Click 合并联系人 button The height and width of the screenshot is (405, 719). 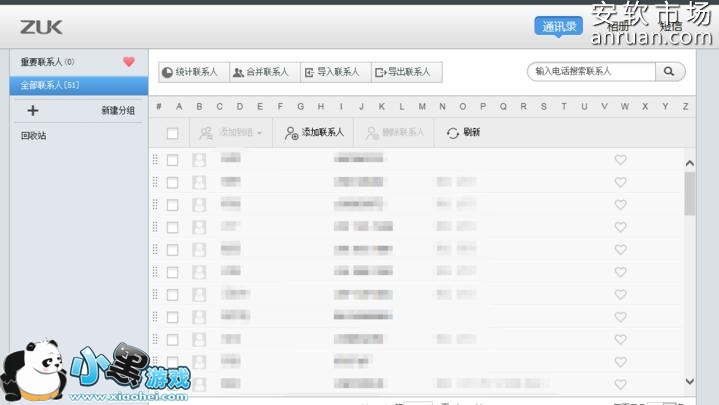(x=265, y=72)
